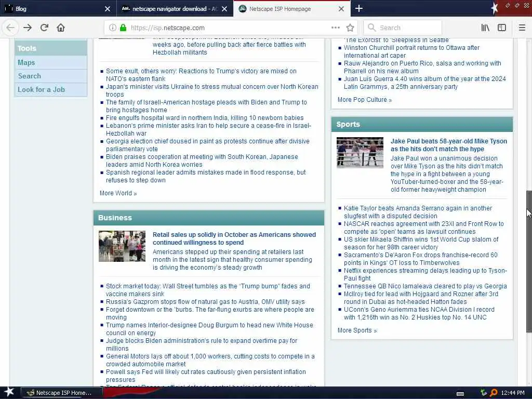The height and width of the screenshot is (399, 532).
Task: Click the More World link
Action: (x=118, y=193)
